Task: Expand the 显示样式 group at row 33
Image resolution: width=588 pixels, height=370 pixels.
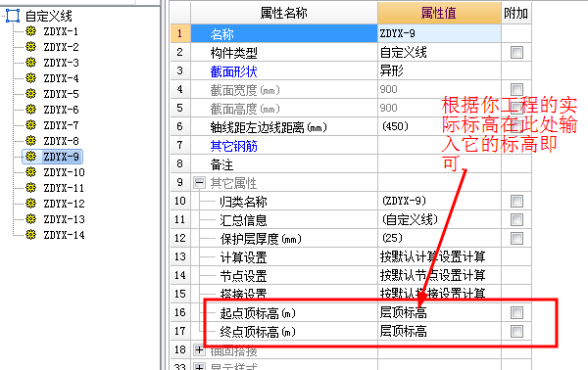Action: pos(200,367)
